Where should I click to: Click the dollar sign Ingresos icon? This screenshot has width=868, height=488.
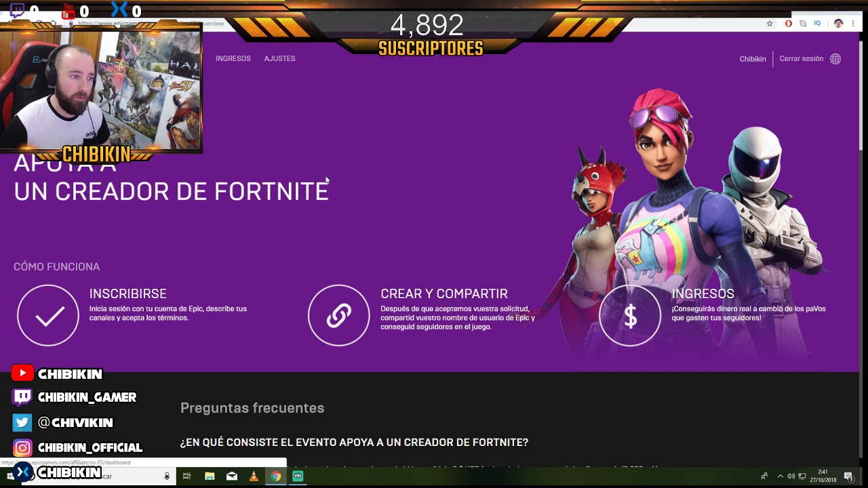[x=630, y=315]
